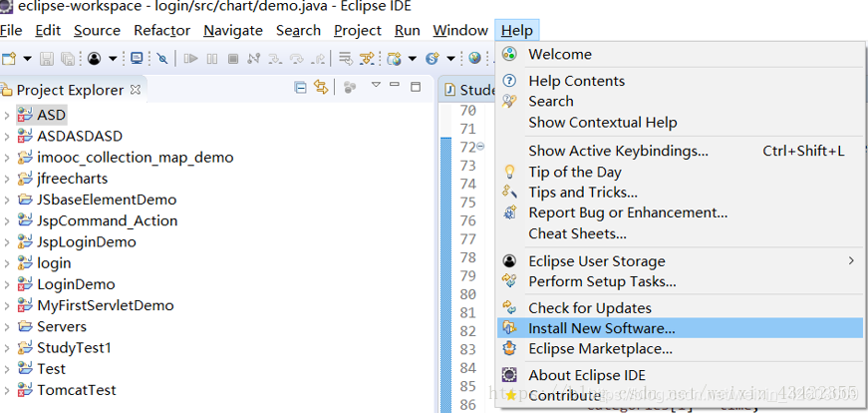Click the grey filter icon in Project Explorer
The image size is (868, 413).
(350, 88)
